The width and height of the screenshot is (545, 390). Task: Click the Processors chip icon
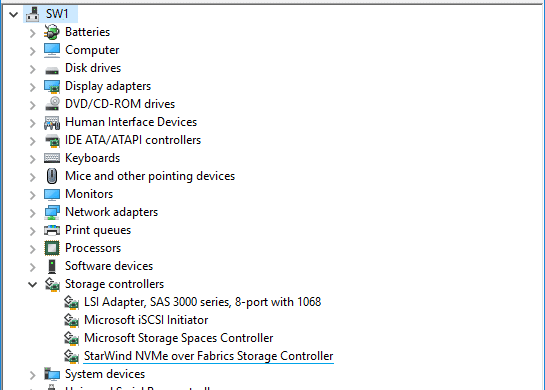coord(52,248)
